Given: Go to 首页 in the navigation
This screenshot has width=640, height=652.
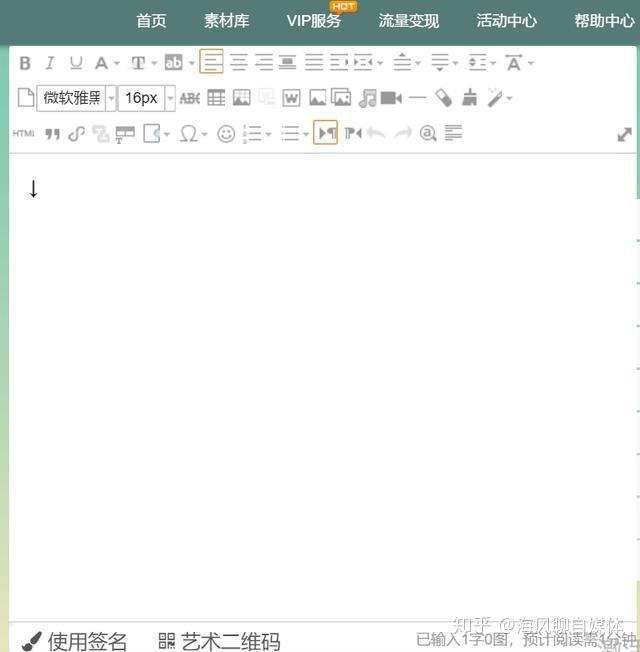Looking at the screenshot, I should [151, 21].
